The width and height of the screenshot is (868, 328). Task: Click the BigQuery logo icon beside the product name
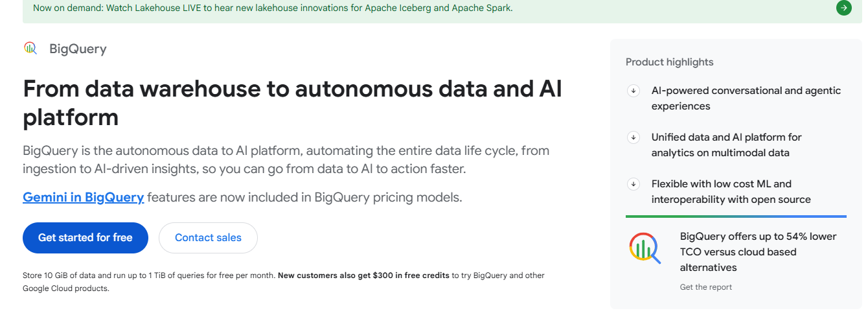30,48
